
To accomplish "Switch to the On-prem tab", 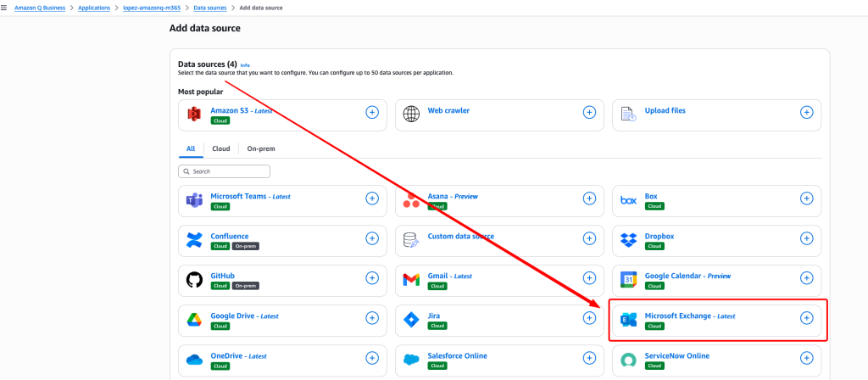I will [x=261, y=148].
